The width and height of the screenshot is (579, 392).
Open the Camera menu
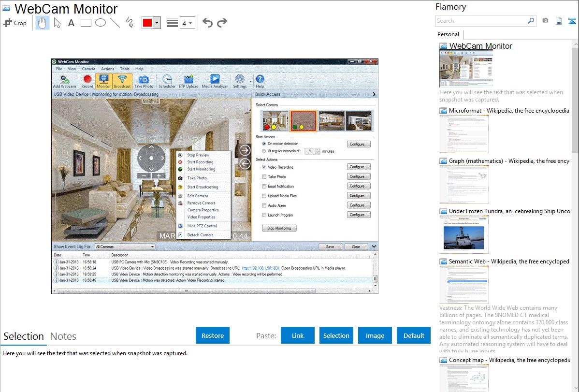[88, 69]
